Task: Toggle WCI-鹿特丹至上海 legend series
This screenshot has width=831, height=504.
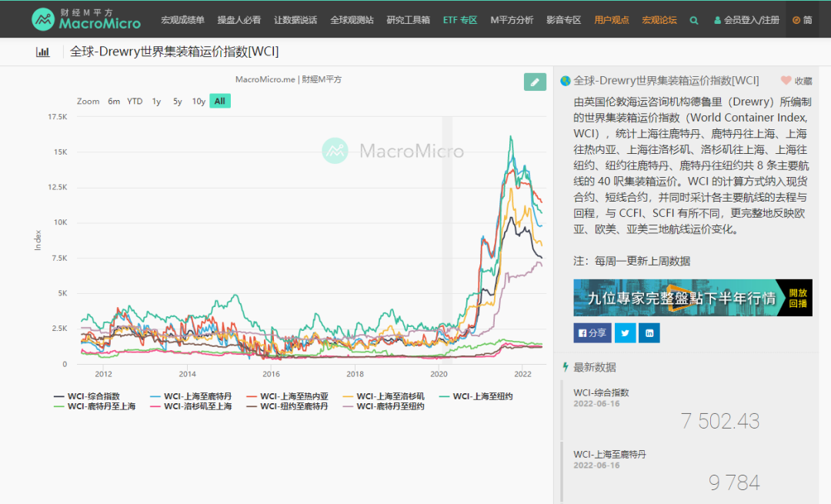Action: [x=95, y=406]
